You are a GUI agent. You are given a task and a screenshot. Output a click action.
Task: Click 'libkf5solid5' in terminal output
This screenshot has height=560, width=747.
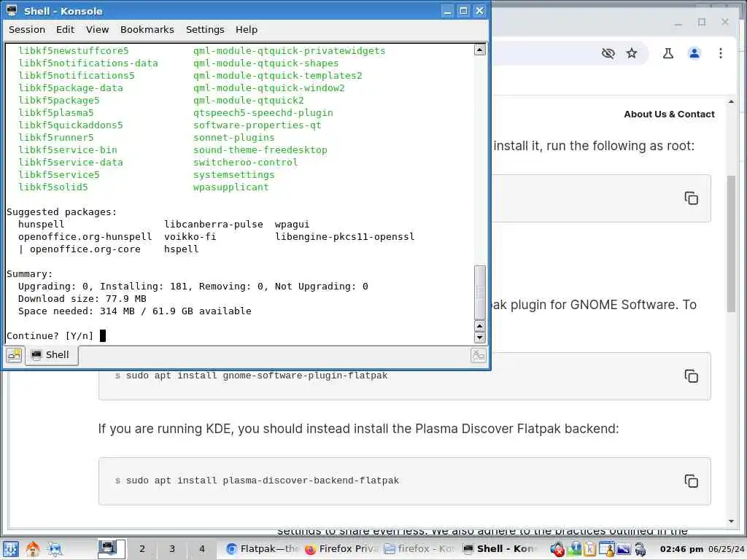tap(53, 187)
